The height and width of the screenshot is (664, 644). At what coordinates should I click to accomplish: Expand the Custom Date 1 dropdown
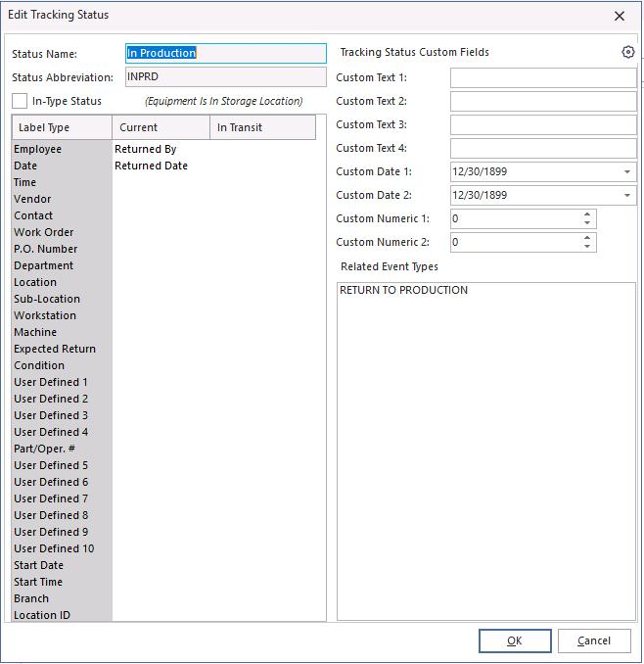point(626,172)
